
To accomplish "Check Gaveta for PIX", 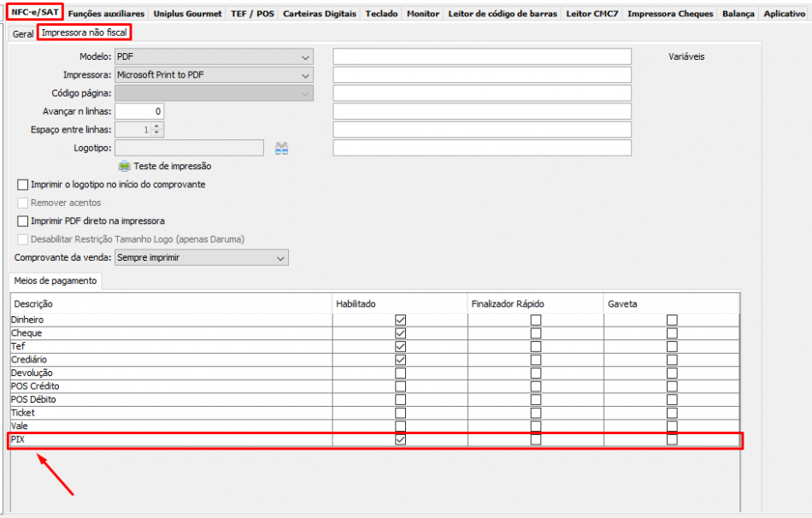I will [672, 439].
